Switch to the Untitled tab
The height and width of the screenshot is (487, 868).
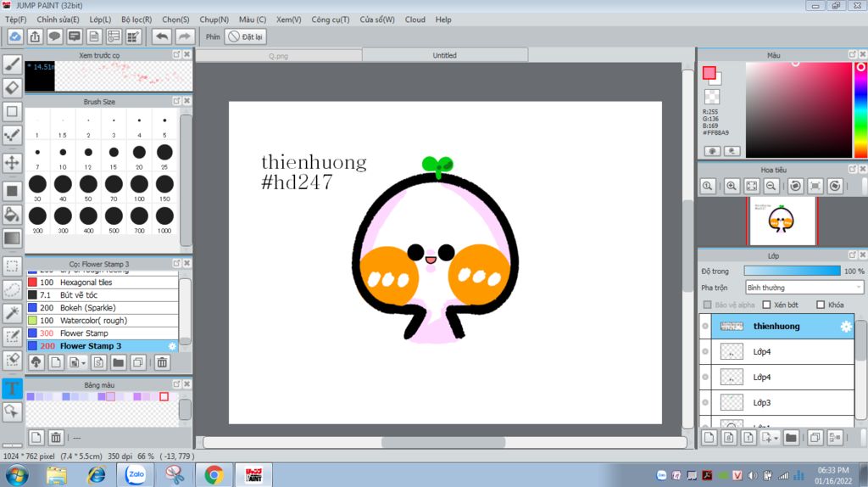[444, 55]
